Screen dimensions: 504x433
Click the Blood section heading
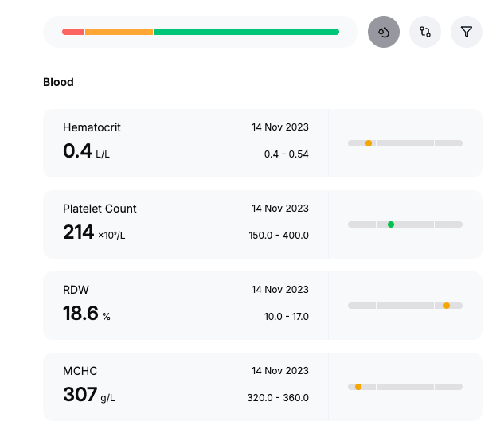point(58,82)
